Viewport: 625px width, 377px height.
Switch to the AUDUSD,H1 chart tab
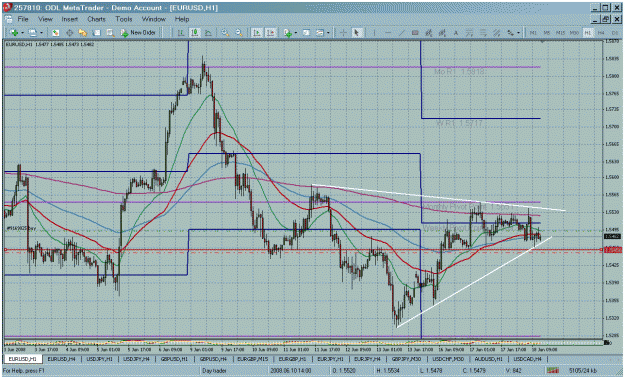coord(489,359)
